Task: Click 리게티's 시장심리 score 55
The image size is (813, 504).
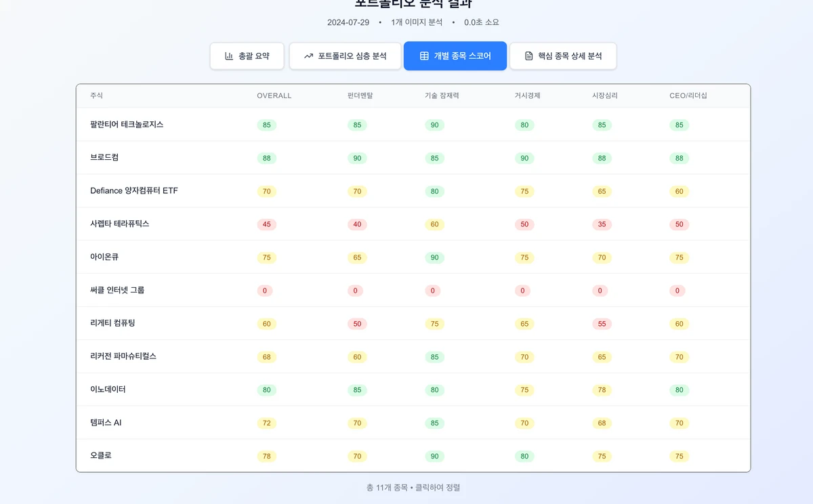Action: coord(602,324)
